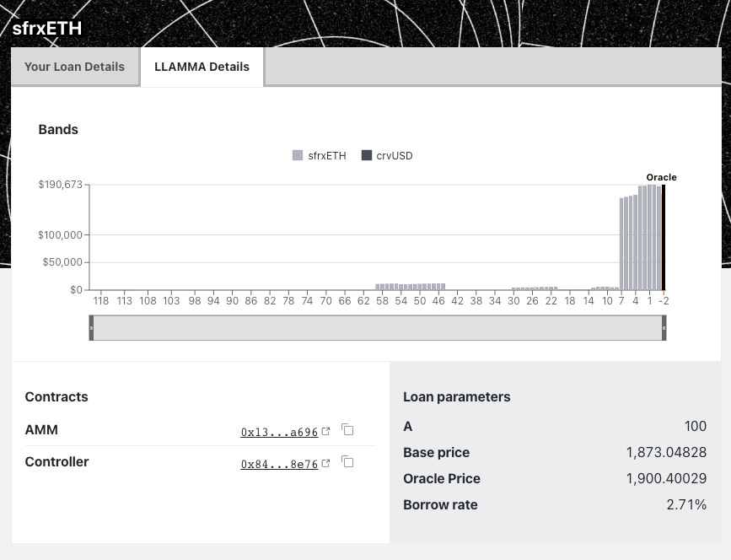
Task: Click band 7 label on x-axis
Action: pyautogui.click(x=621, y=301)
